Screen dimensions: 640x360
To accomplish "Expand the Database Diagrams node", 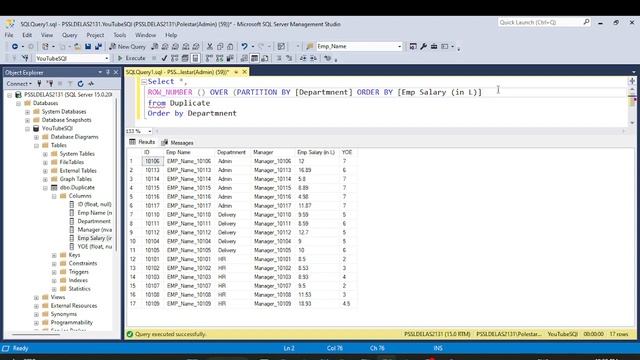I will coord(36,137).
